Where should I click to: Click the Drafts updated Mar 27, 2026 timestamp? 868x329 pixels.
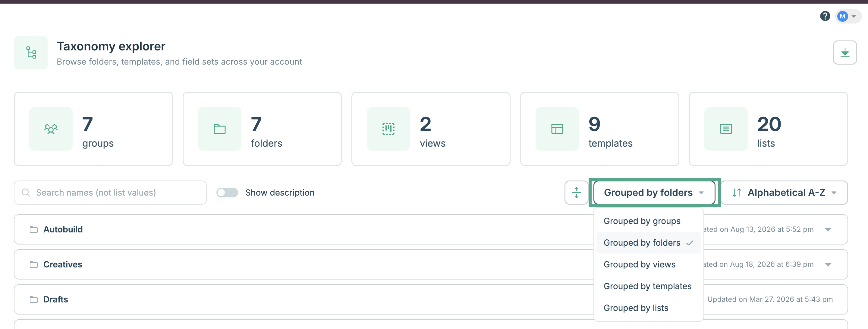(x=770, y=299)
